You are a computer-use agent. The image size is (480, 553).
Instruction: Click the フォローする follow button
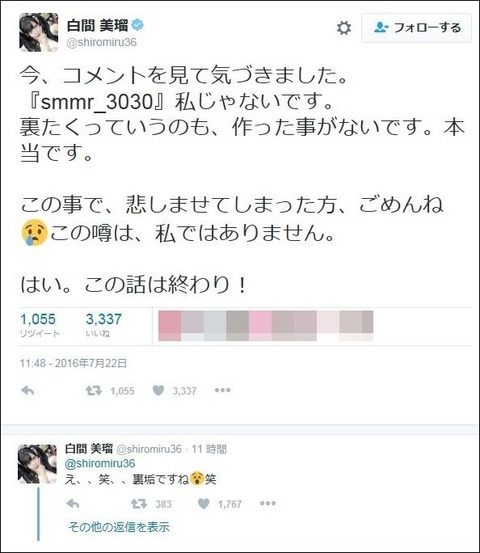point(417,28)
